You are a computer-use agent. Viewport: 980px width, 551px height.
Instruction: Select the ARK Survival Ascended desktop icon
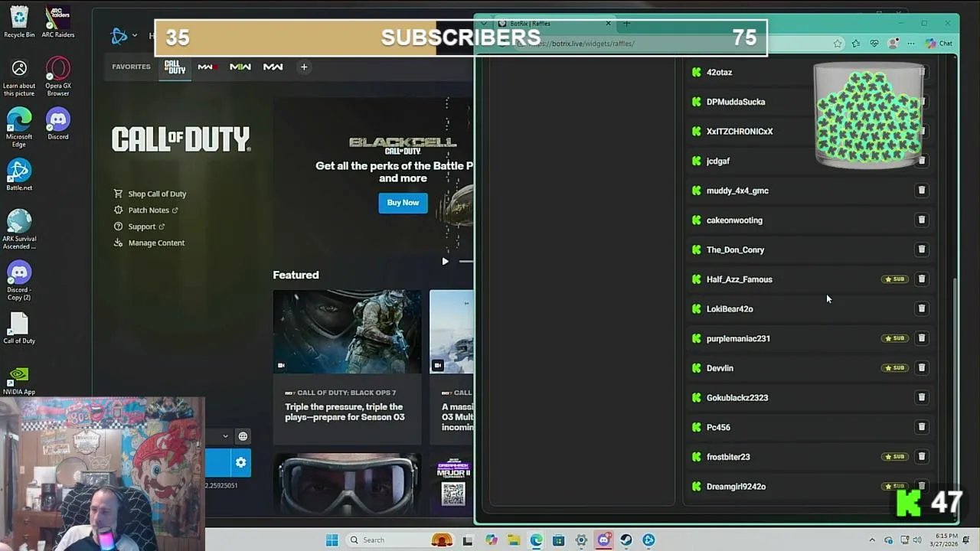pos(19,229)
